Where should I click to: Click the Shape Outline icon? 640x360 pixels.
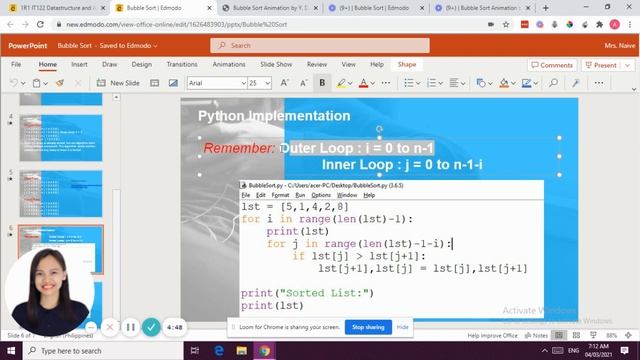(x=527, y=83)
